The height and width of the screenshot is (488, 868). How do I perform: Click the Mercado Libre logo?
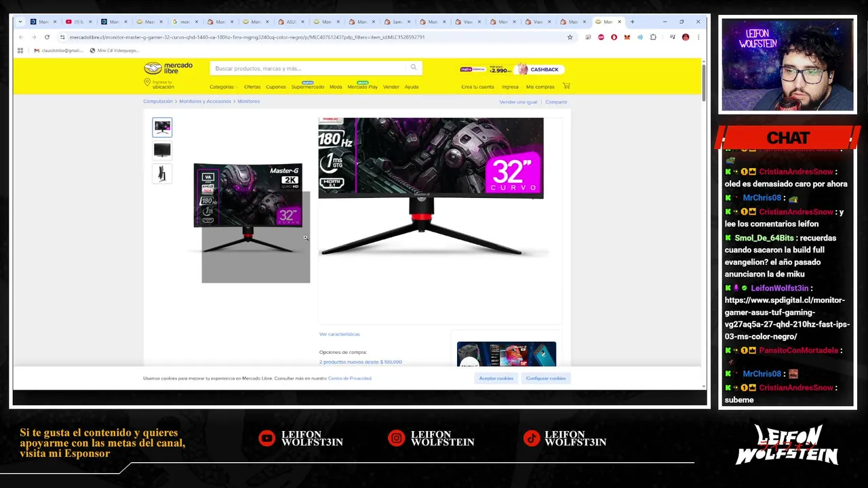click(x=168, y=68)
